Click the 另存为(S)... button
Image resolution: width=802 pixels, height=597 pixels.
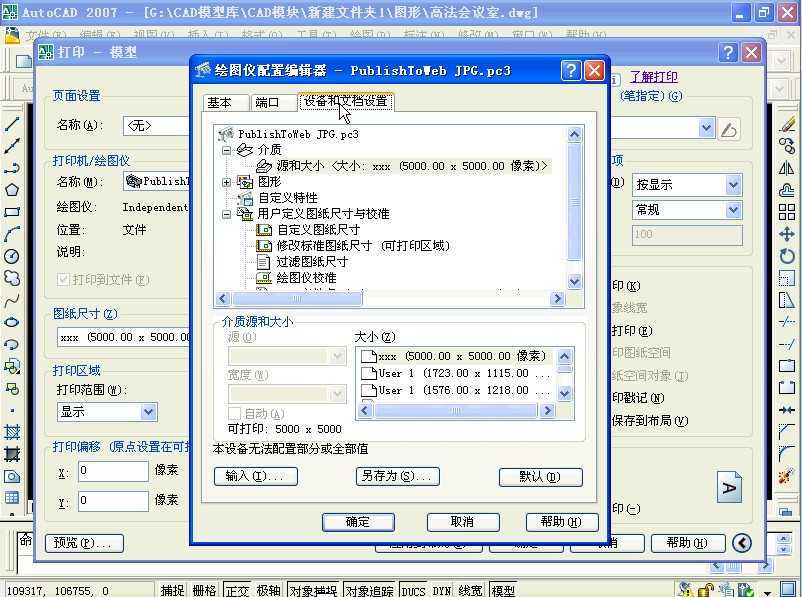tap(397, 476)
